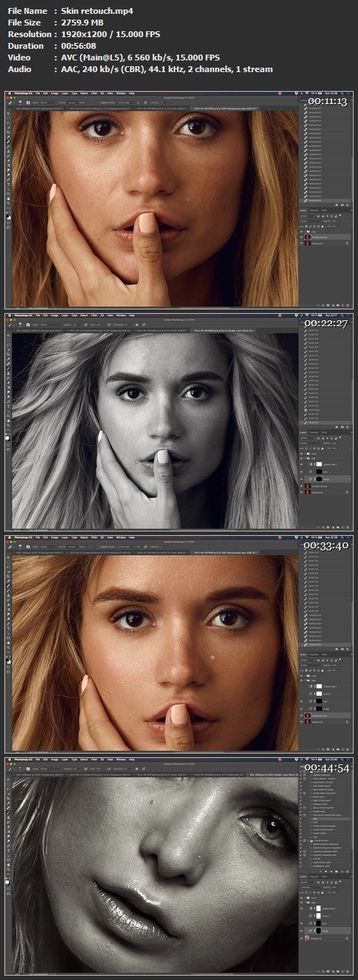This screenshot has width=358, height=980.
Task: Click the snapshot camera icon in 00:11:13 frame's History panel
Action: pos(342,205)
